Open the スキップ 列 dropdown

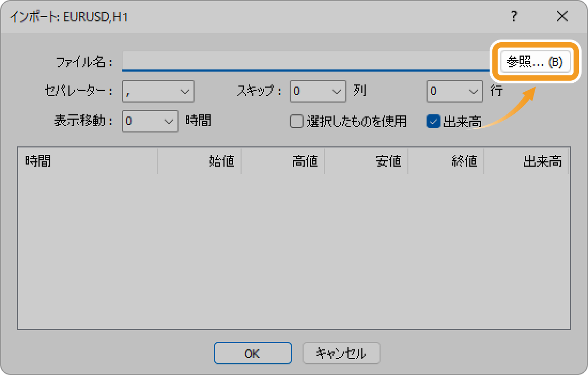pyautogui.click(x=318, y=91)
